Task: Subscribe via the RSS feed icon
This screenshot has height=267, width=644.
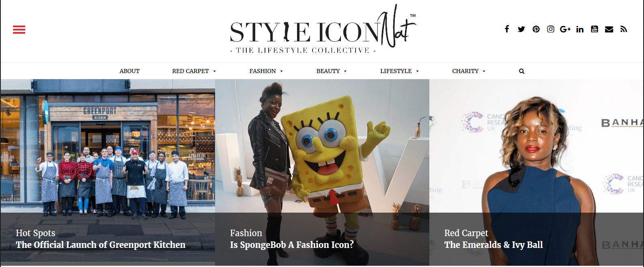Action: 624,29
